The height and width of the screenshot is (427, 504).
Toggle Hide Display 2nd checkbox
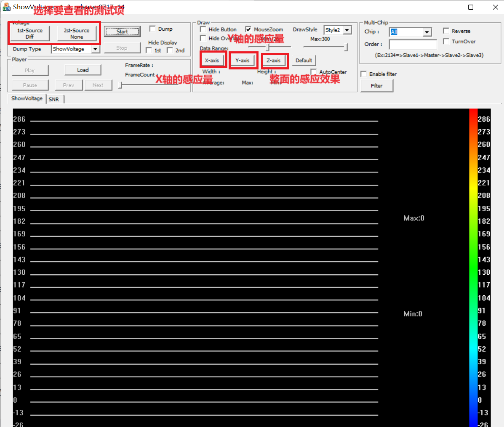[x=170, y=50]
